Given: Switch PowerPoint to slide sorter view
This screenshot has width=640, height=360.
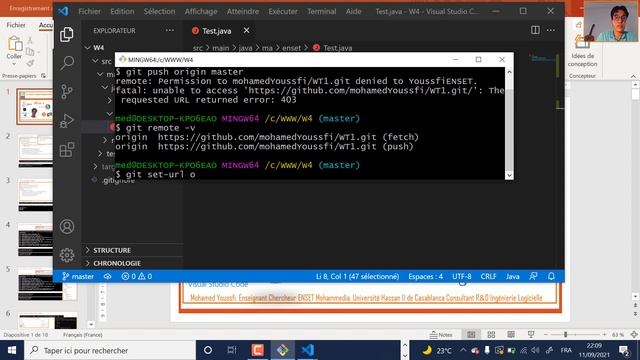Looking at the screenshot, I should 491,335.
